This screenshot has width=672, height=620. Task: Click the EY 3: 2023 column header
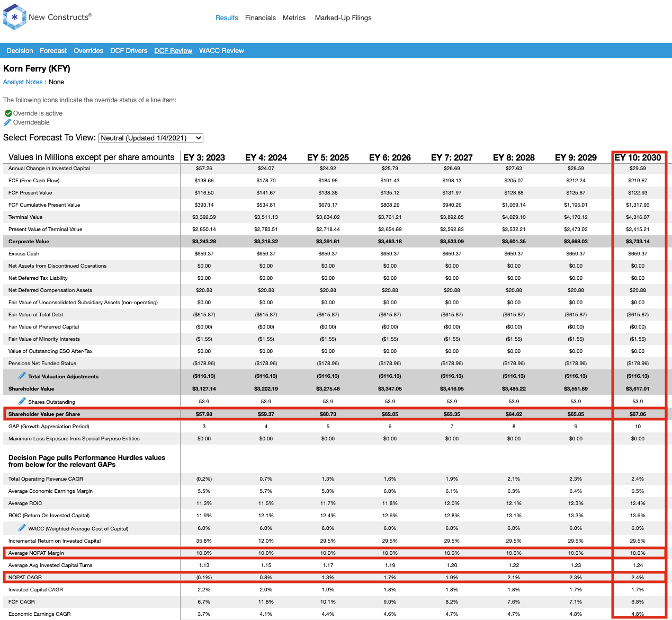[x=204, y=157]
